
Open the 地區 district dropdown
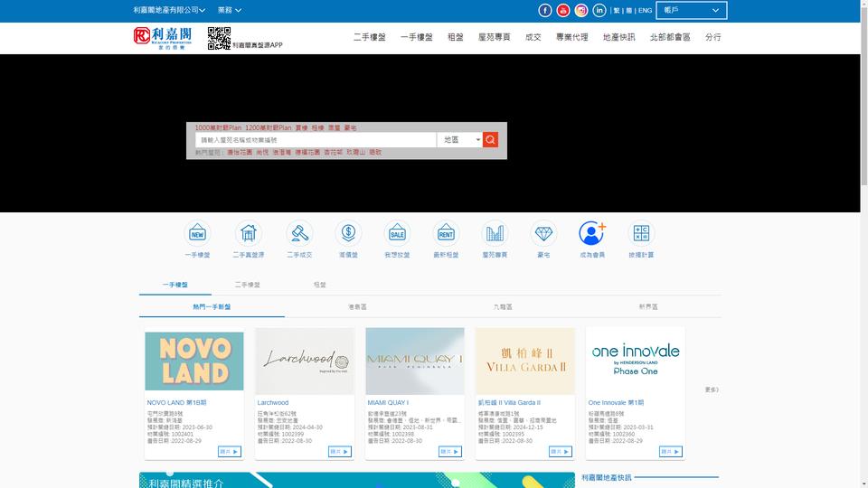459,140
